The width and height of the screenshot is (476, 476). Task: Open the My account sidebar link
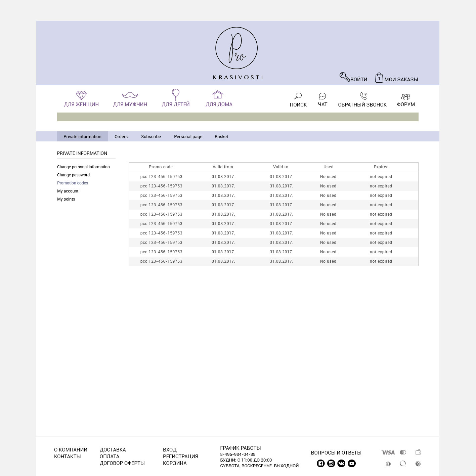point(68,191)
